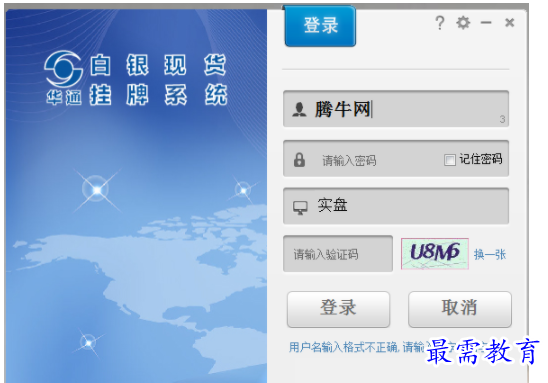Focus the 请输入验证码 captcha field
Viewport: 548px width, 383px height.
coord(338,254)
